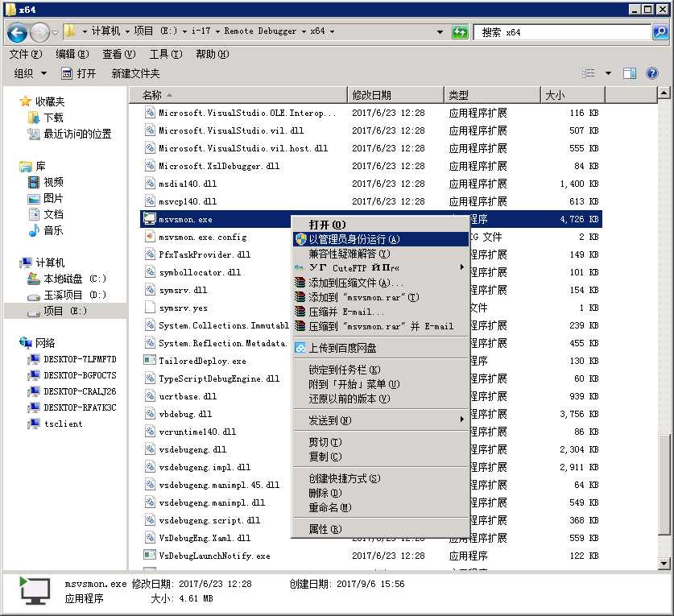674x616 pixels.
Task: Click the Back navigation arrow button
Action: point(17,33)
